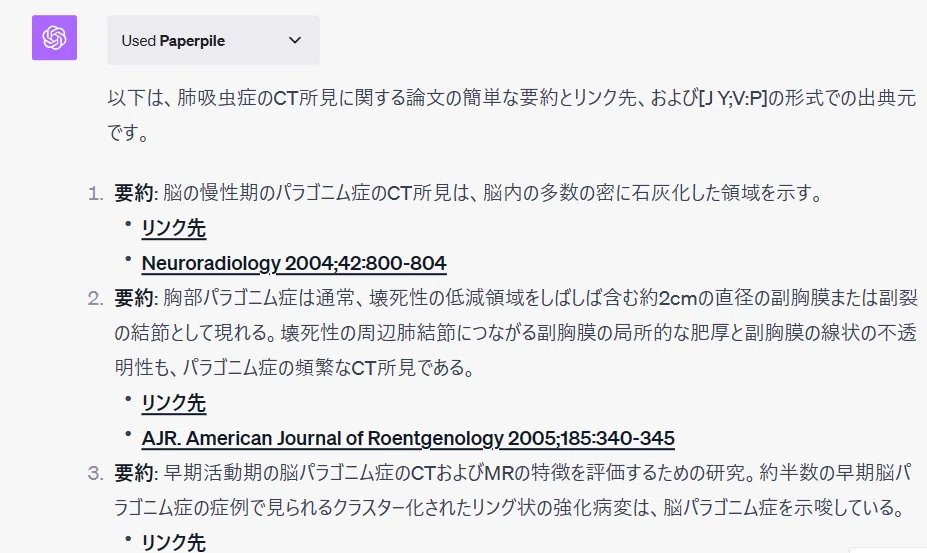Click the [J Y;V:P] format text in intro
Viewport: 927px width, 553px height.
(732, 98)
